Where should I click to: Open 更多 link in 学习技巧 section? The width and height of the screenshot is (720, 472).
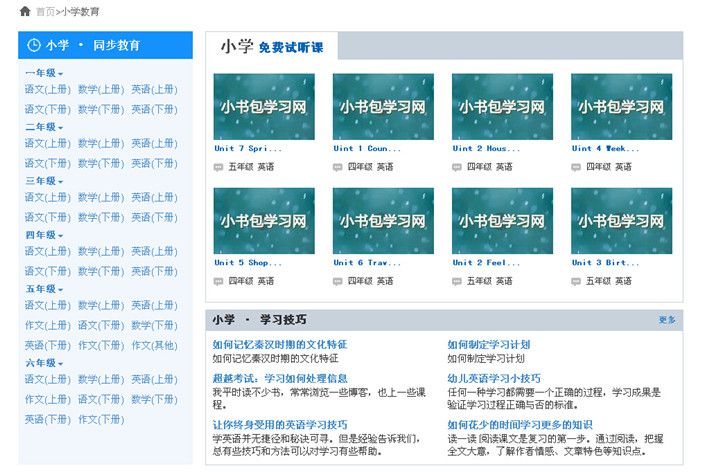[x=667, y=320]
